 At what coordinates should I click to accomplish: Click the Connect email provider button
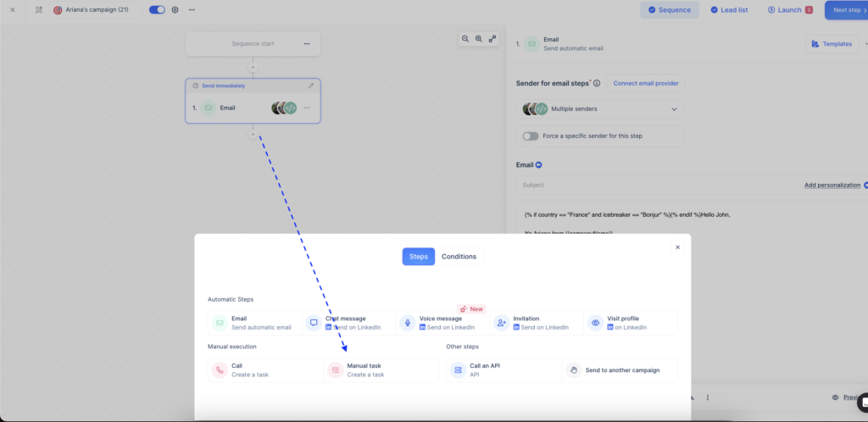(645, 83)
